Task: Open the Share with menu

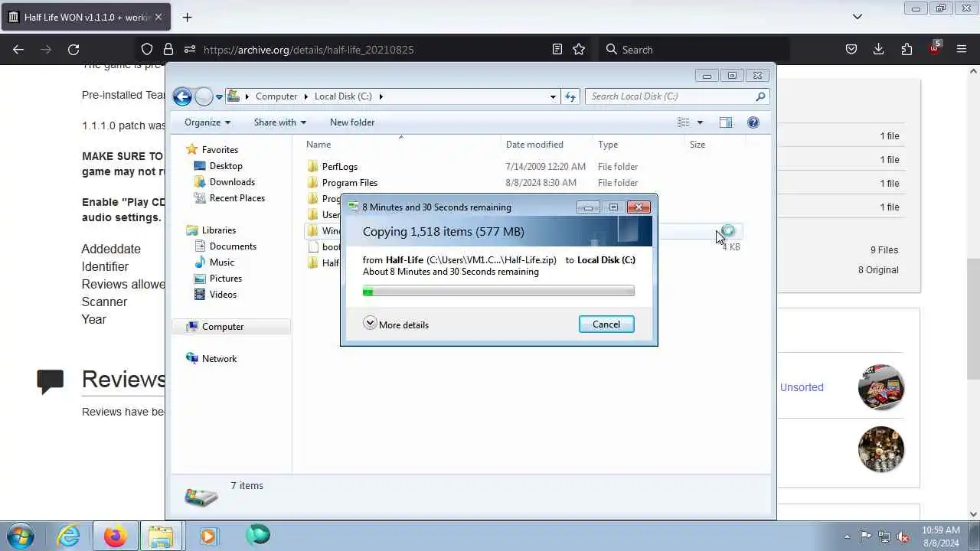Action: coord(279,122)
